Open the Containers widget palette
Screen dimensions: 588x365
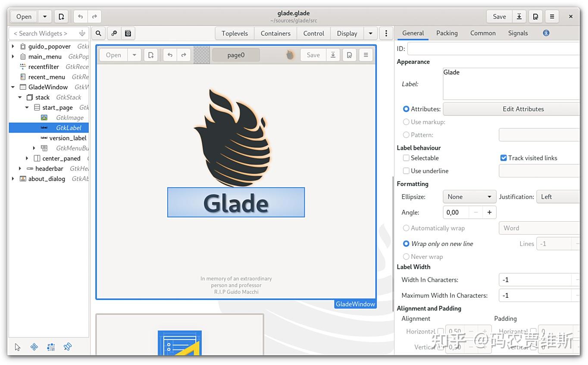click(275, 33)
